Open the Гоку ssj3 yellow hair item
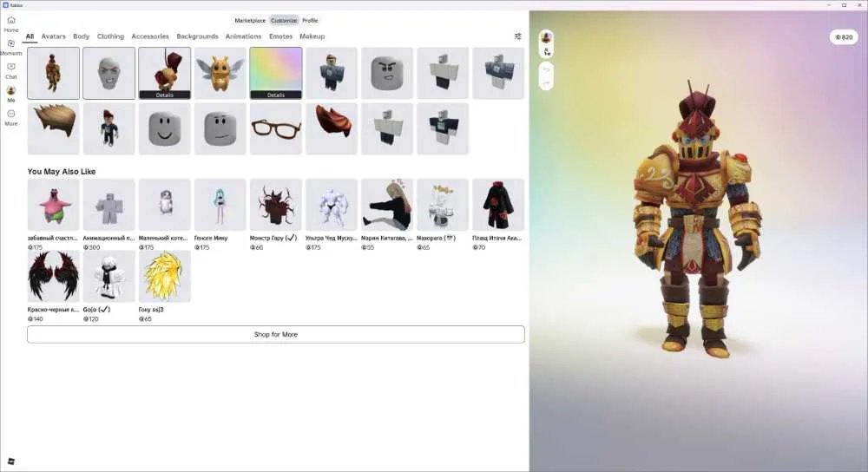The width and height of the screenshot is (868, 472). 164,276
